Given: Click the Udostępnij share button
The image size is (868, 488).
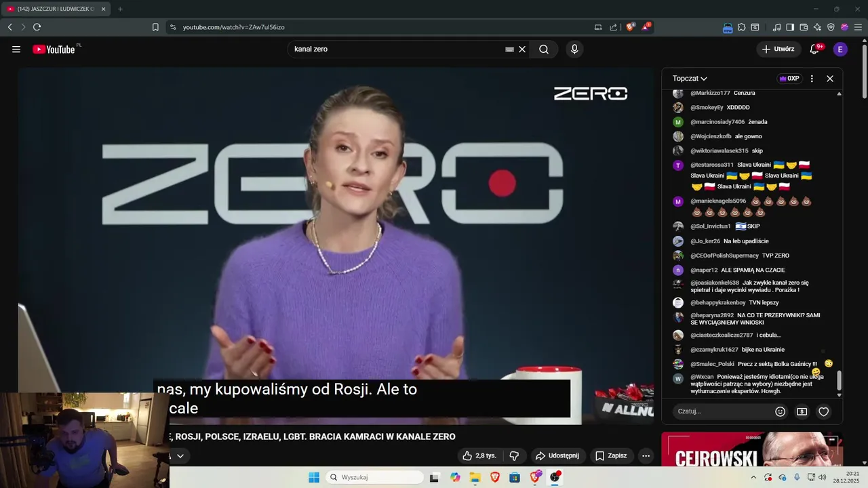Looking at the screenshot, I should pyautogui.click(x=557, y=456).
